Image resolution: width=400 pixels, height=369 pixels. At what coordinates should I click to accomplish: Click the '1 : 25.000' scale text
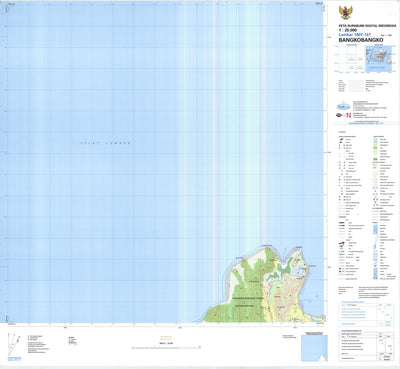tap(348, 30)
